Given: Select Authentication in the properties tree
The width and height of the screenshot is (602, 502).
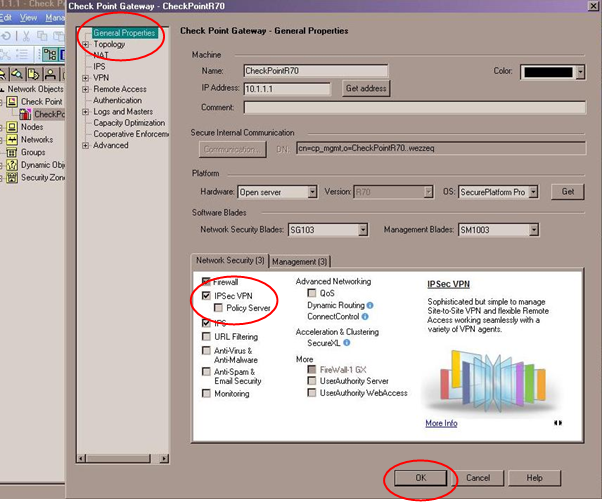Looking at the screenshot, I should coord(117,100).
